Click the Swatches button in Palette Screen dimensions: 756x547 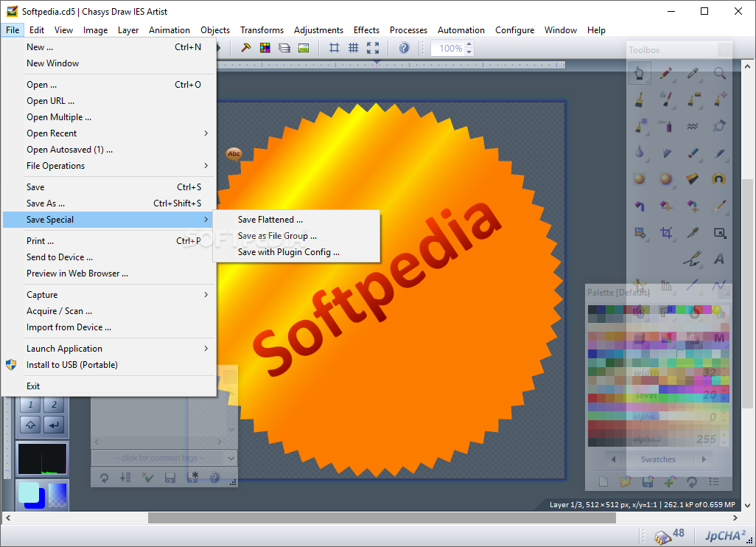point(658,459)
